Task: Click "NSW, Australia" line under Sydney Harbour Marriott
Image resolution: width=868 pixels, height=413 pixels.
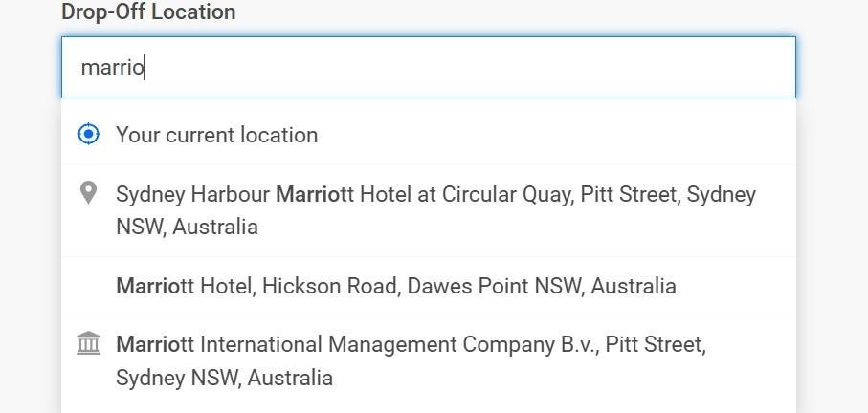Action: tap(188, 227)
